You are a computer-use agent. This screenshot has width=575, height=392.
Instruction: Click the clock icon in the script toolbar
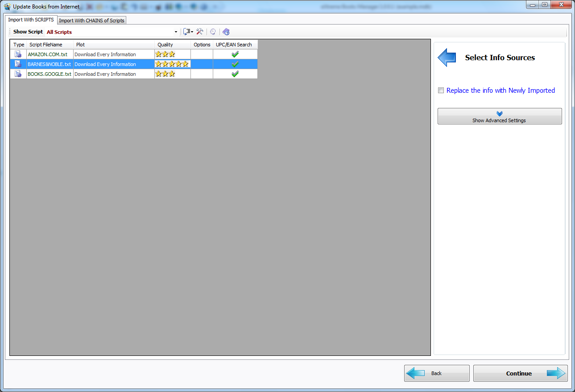tap(213, 32)
